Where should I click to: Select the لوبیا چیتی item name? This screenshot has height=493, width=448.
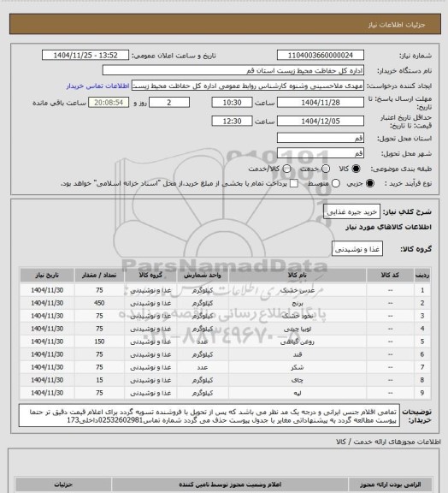pos(298,330)
